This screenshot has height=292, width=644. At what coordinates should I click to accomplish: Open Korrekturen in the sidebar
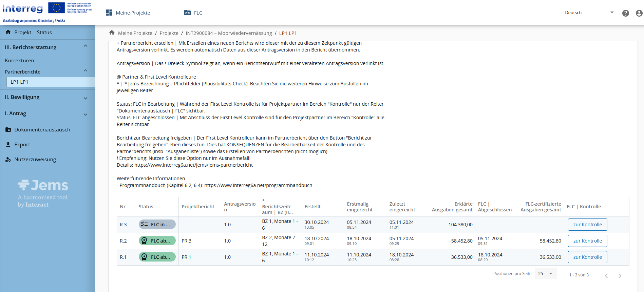tap(19, 61)
